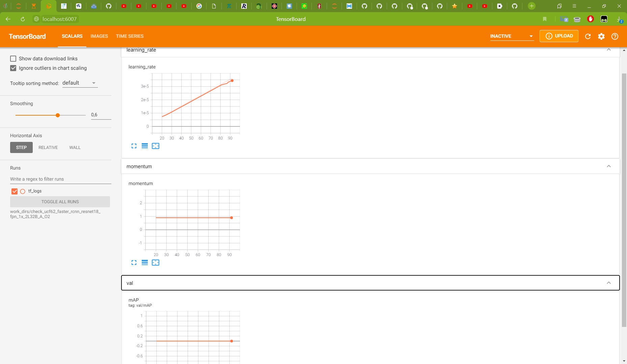Expand the learning_rate chart to fullscreen
The height and width of the screenshot is (364, 627).
pos(134,146)
